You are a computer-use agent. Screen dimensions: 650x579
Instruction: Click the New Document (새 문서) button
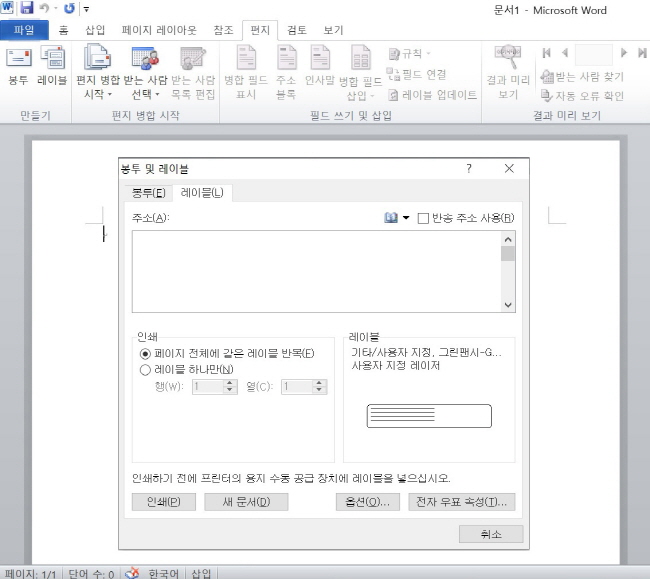coord(246,502)
